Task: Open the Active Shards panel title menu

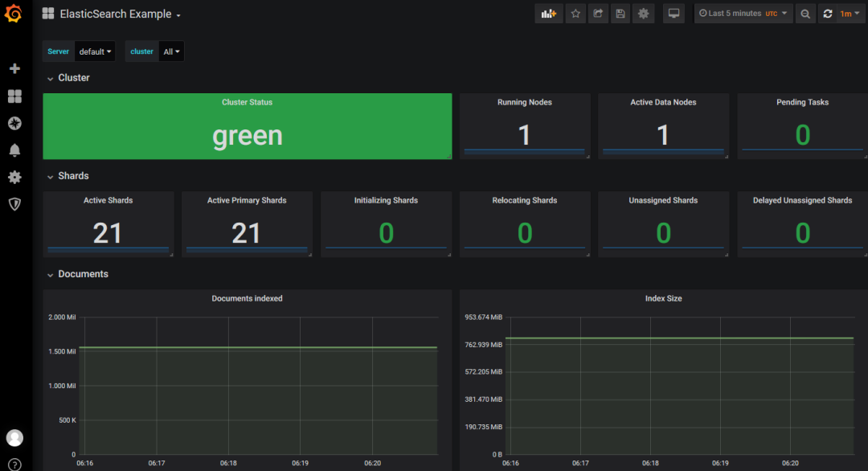Action: [108, 200]
